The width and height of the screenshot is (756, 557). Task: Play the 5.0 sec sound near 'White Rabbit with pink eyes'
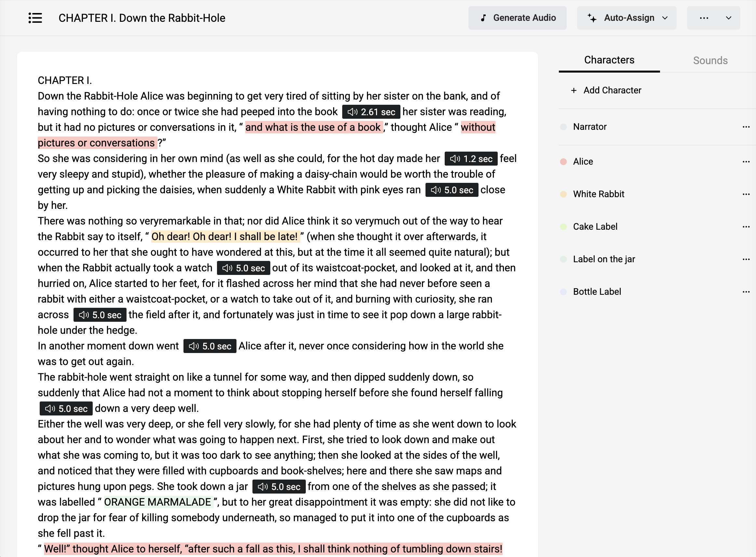[452, 190]
